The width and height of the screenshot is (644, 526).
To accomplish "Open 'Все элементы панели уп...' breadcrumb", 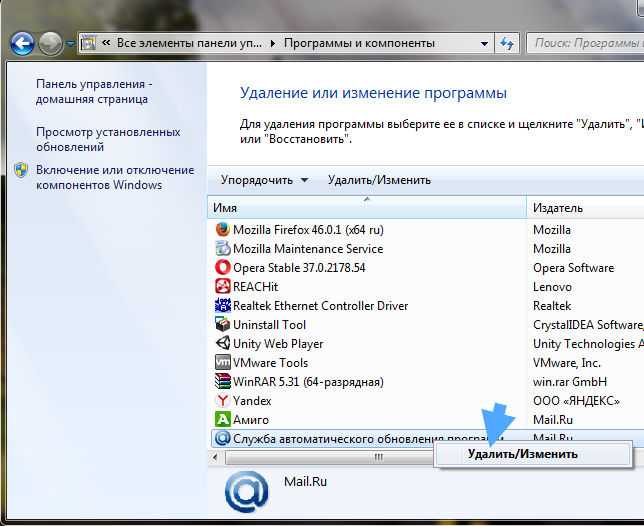I will coord(189,43).
